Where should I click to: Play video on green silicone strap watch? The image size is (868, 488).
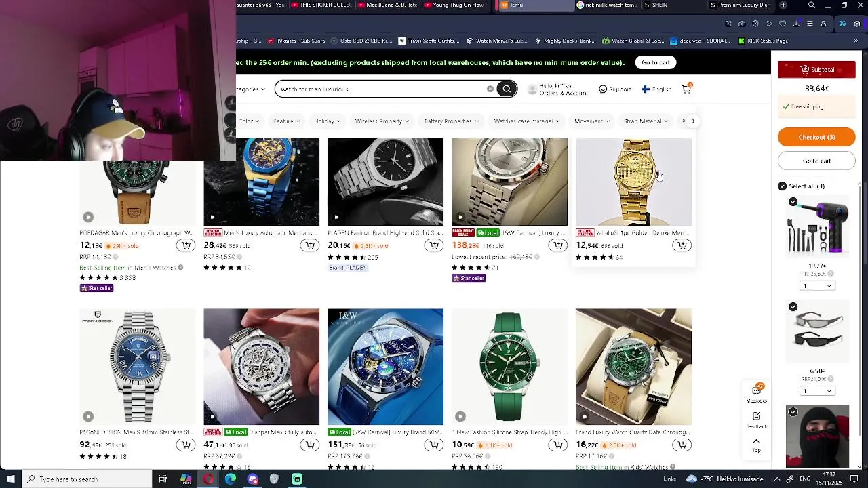click(460, 416)
